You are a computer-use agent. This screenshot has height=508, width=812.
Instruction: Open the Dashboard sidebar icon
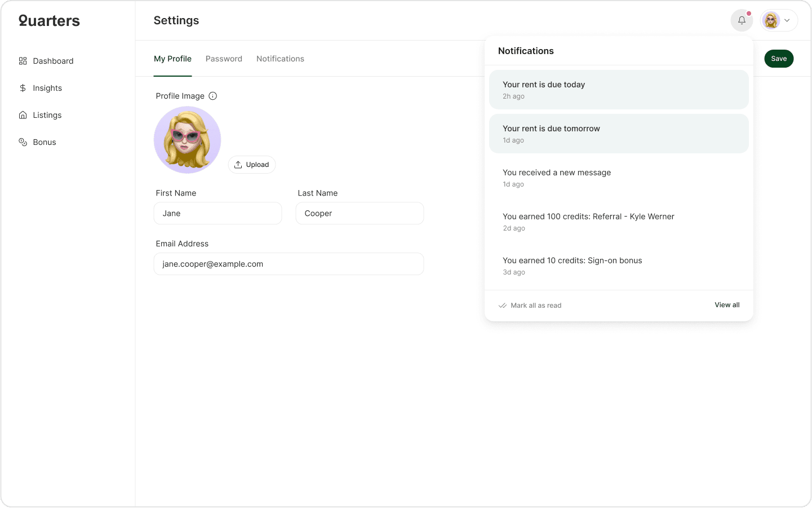(23, 60)
